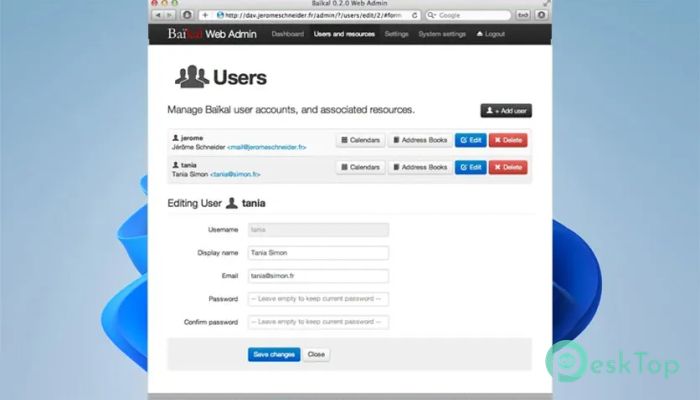Click the Users heading group icon
The image size is (700, 400).
click(x=192, y=77)
